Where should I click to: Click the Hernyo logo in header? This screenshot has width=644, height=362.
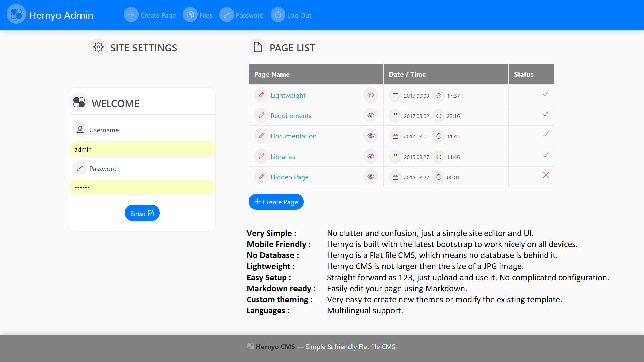click(x=16, y=14)
